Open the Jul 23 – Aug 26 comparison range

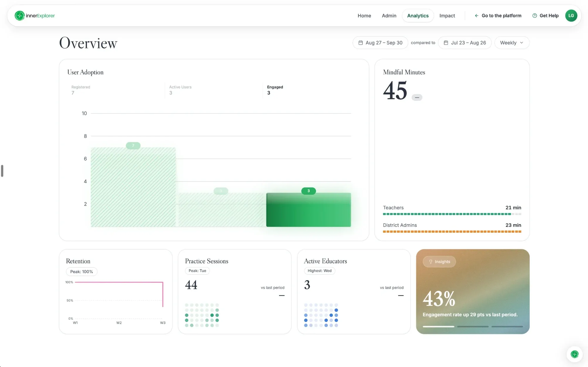point(465,43)
